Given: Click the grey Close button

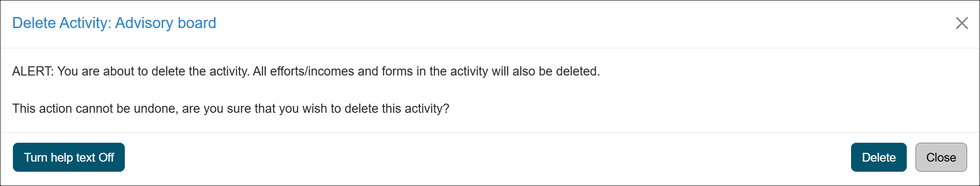Looking at the screenshot, I should tap(941, 157).
